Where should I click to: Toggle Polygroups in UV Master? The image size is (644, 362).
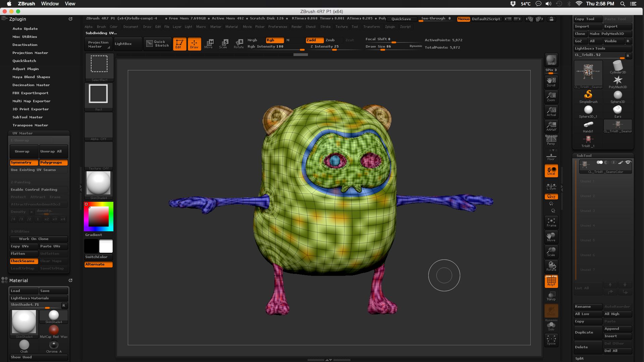click(53, 163)
